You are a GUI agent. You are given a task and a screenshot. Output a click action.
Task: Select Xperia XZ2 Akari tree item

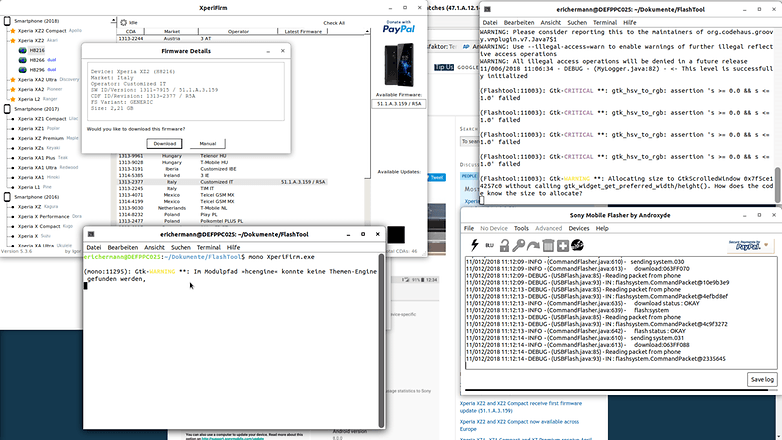pos(38,40)
